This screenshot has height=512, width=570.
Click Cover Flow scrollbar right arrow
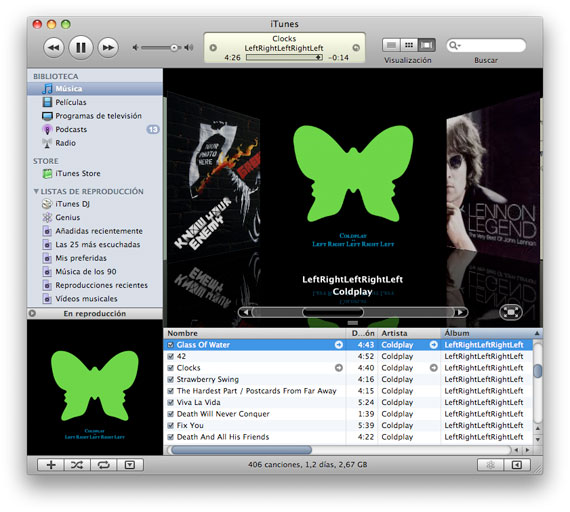(x=461, y=312)
